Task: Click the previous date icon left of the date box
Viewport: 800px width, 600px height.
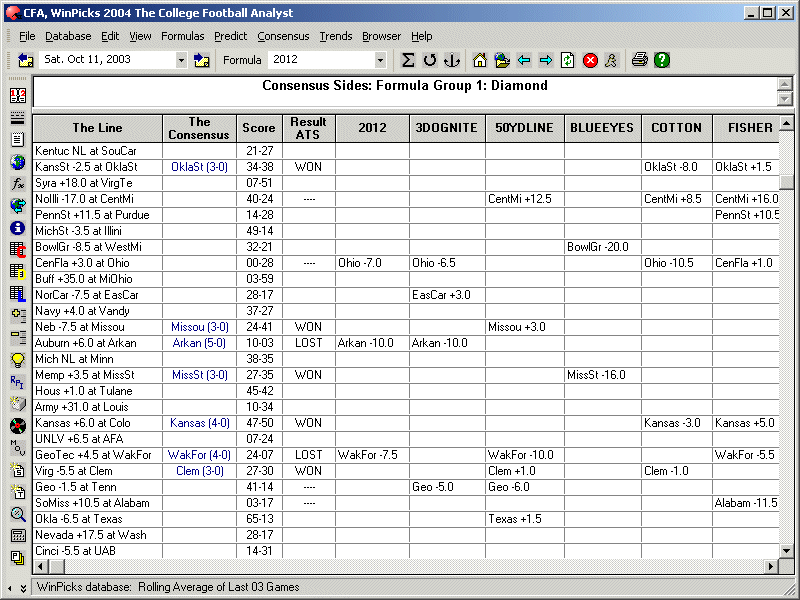Action: pyautogui.click(x=26, y=60)
